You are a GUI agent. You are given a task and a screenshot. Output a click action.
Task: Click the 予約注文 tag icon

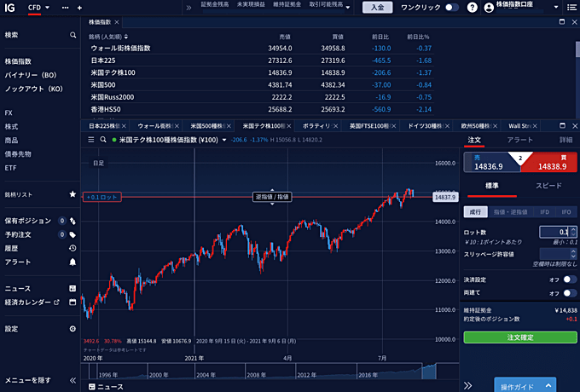pyautogui.click(x=72, y=234)
